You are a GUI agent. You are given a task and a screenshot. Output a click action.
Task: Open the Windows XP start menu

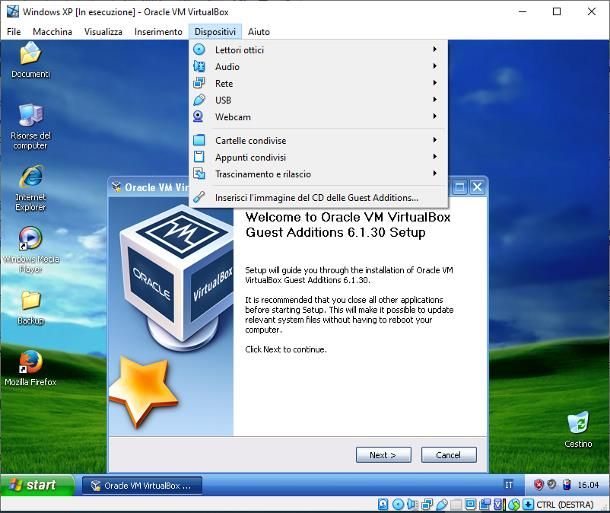click(37, 485)
